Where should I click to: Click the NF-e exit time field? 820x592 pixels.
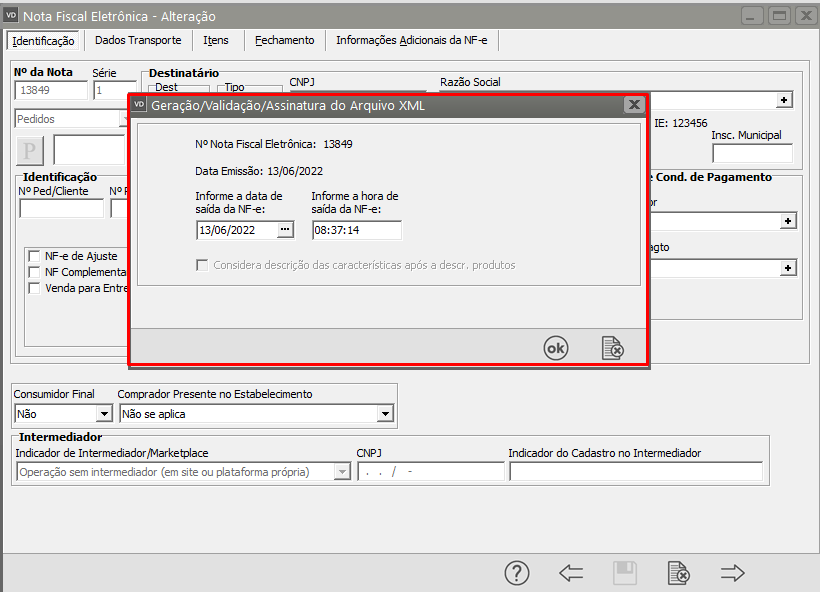tap(356, 230)
